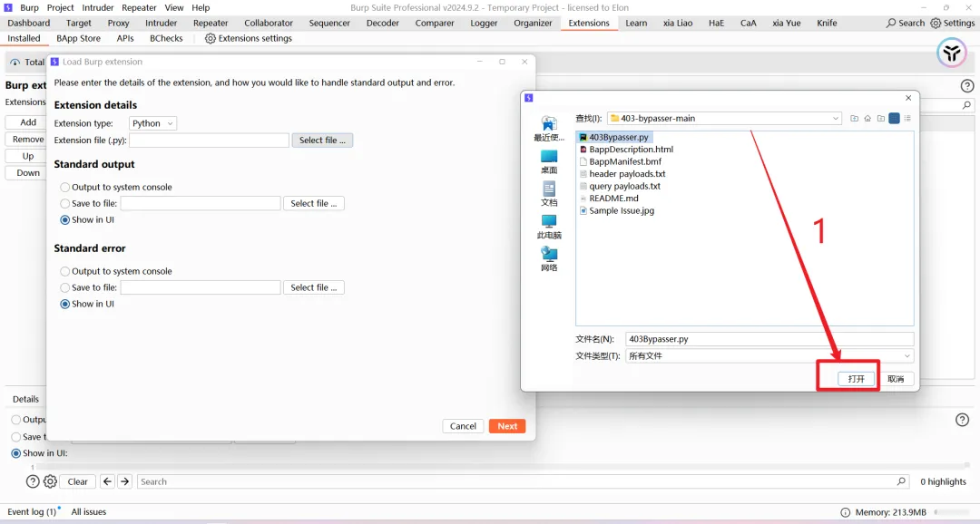Select 'Show in UI:' radio in Details panel
Image resolution: width=980 pixels, height=524 pixels.
tap(16, 453)
